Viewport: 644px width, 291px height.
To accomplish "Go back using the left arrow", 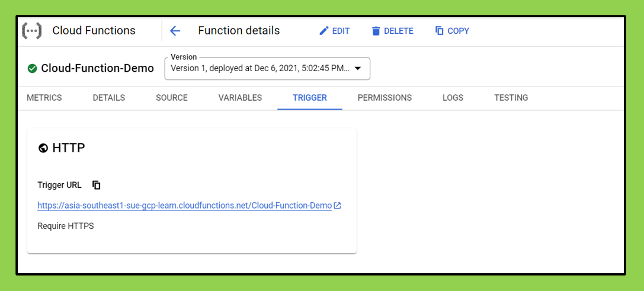I will 175,31.
